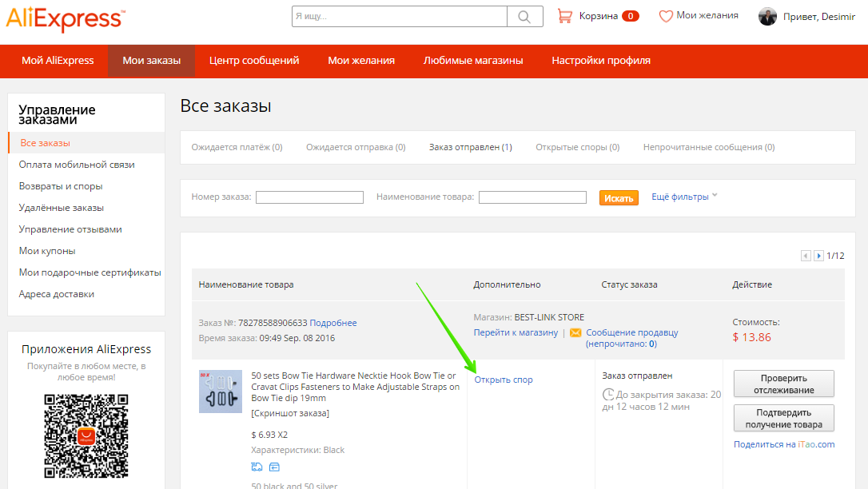Screen dimensions: 868x489
Task: Click the search magnifier button
Action: point(524,17)
